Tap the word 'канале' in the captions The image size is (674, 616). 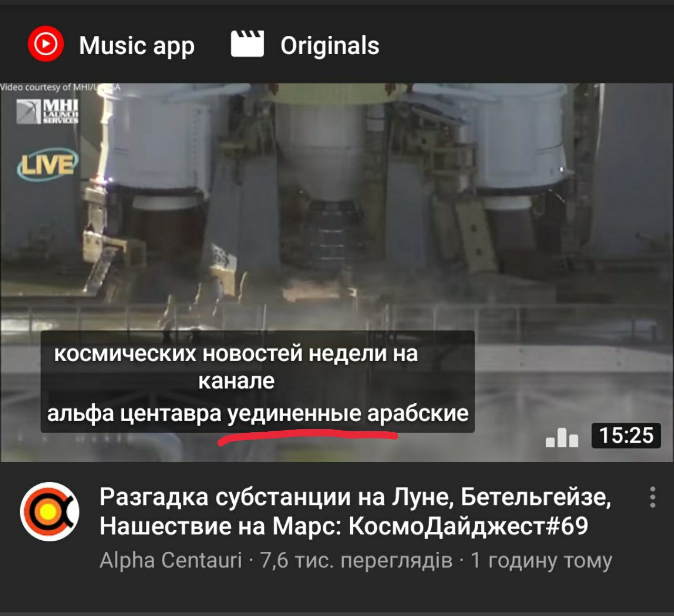[x=236, y=380]
